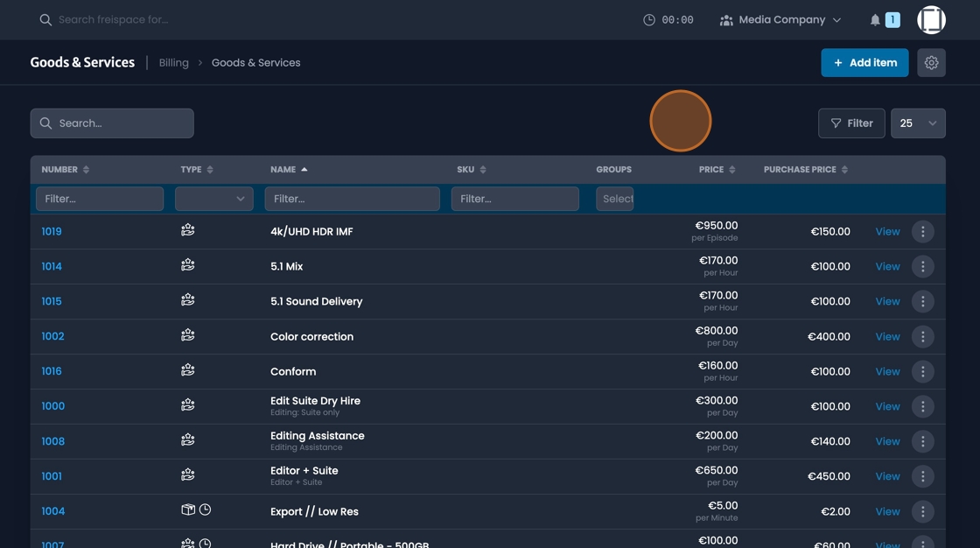The width and height of the screenshot is (980, 548).
Task: View details for Color correction
Action: click(886, 336)
